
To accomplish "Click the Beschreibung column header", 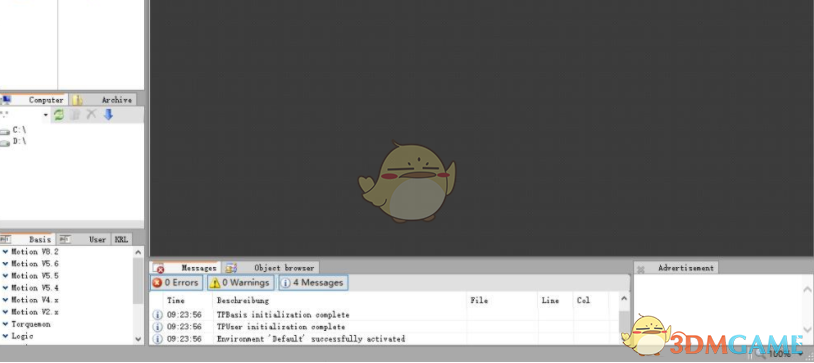I will point(243,300).
